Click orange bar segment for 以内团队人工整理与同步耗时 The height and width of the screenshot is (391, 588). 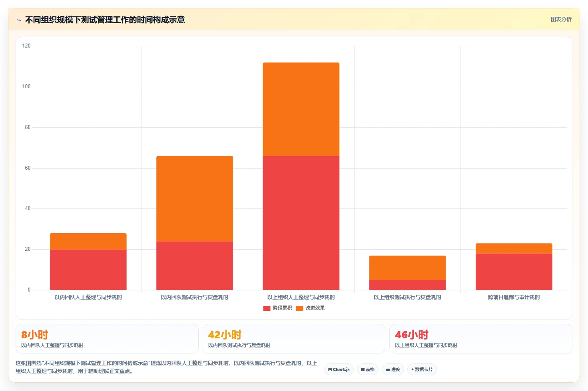(x=88, y=241)
